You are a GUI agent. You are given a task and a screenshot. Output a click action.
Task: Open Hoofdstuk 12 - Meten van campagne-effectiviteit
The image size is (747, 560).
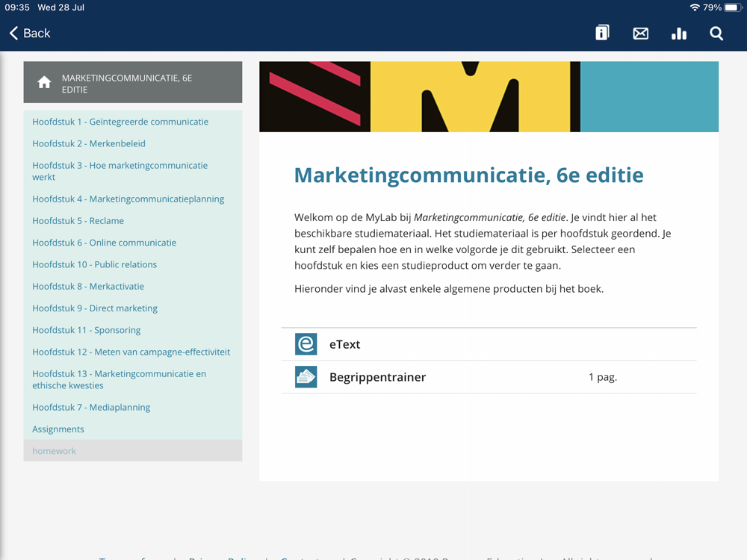131,352
